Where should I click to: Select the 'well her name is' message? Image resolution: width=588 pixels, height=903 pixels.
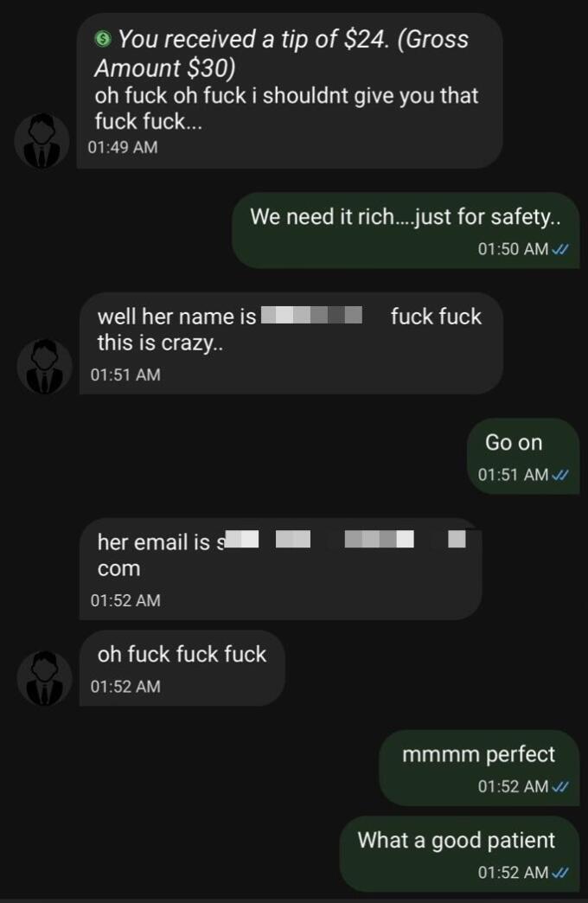(291, 343)
